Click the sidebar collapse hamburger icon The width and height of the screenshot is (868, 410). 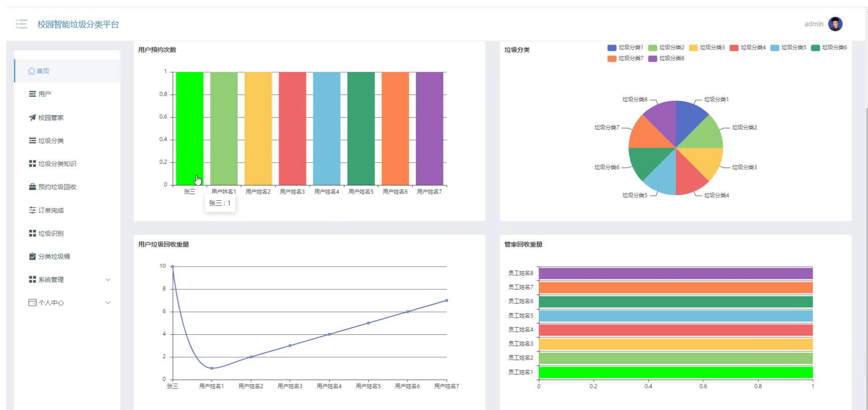(x=22, y=24)
